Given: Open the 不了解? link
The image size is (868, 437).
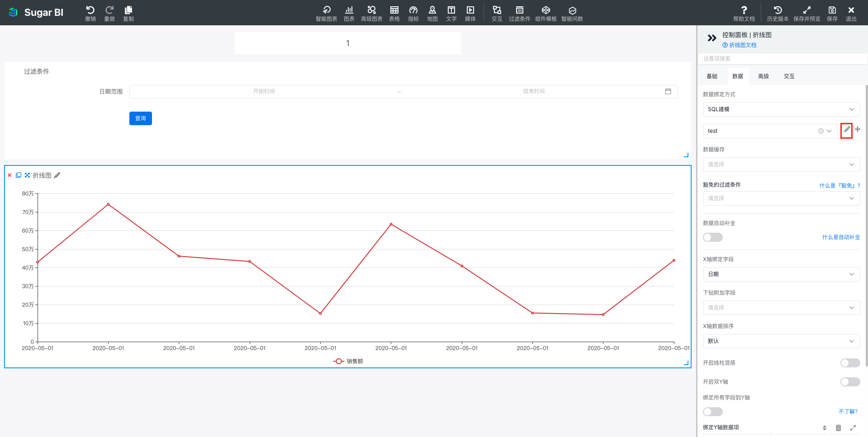Looking at the screenshot, I should click(848, 412).
